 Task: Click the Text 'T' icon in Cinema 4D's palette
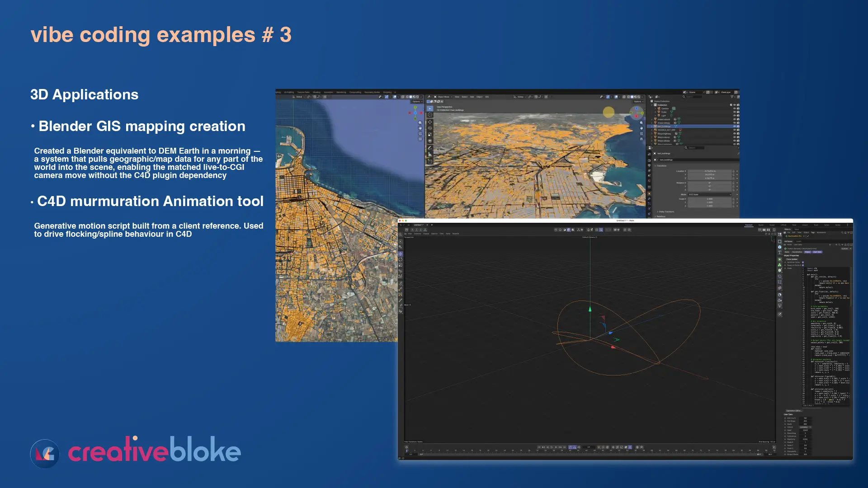779,253
